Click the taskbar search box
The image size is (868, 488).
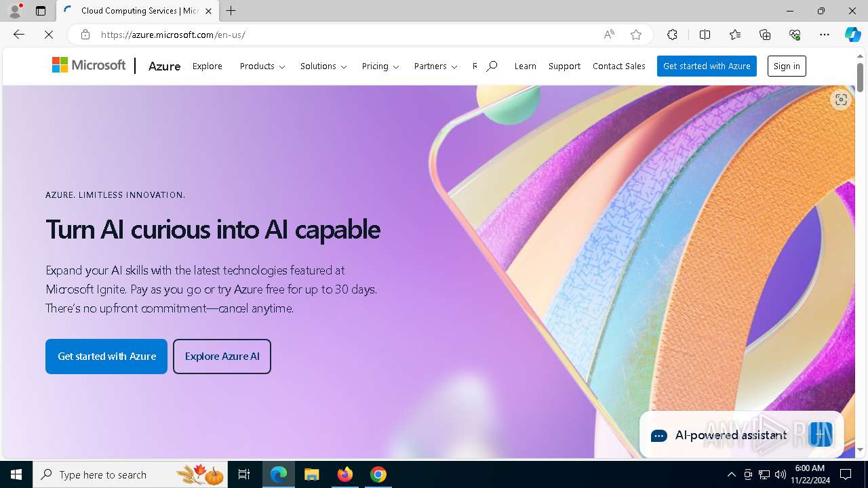[x=130, y=474]
